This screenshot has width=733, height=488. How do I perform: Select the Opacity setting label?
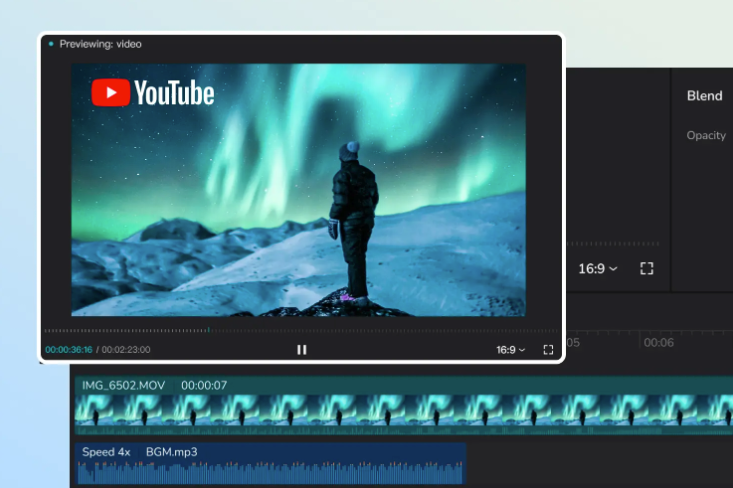(x=706, y=135)
